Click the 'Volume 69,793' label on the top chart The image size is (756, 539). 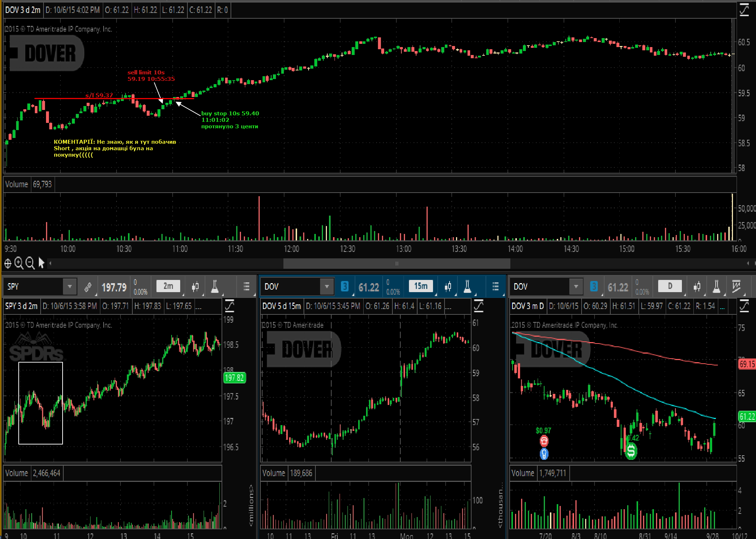tap(28, 184)
